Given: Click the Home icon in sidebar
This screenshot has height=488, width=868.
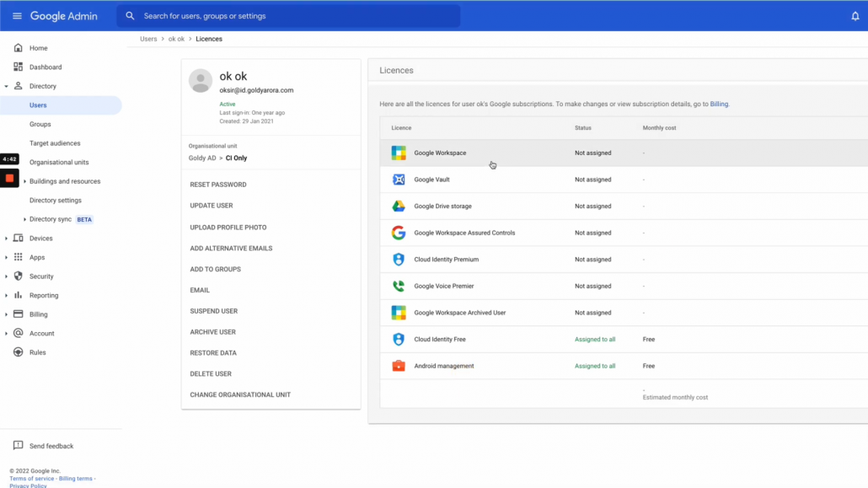Looking at the screenshot, I should (19, 48).
